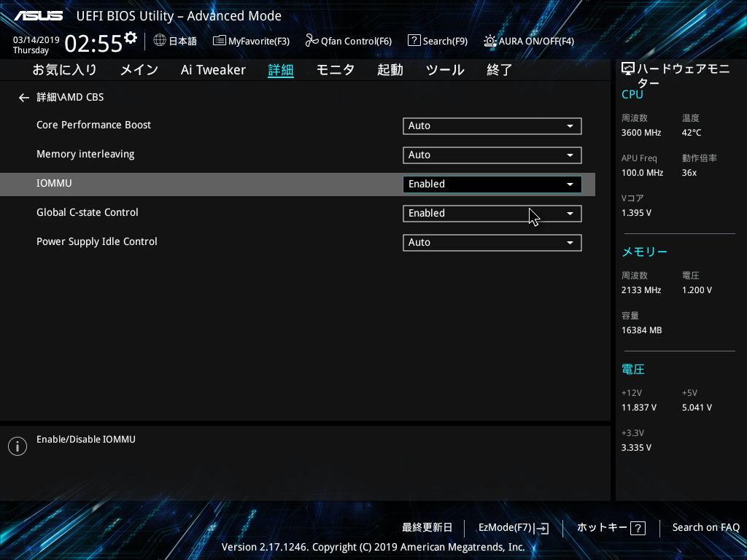Screen dimensions: 747x560
Task: Click the hardware monitor screen icon
Action: click(x=628, y=69)
